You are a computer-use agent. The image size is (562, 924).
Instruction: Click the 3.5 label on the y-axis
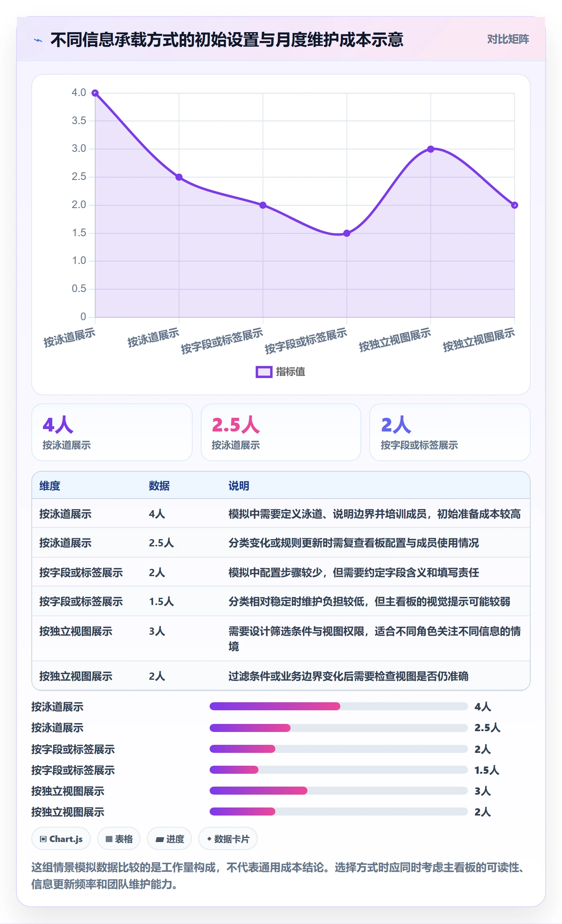click(79, 121)
